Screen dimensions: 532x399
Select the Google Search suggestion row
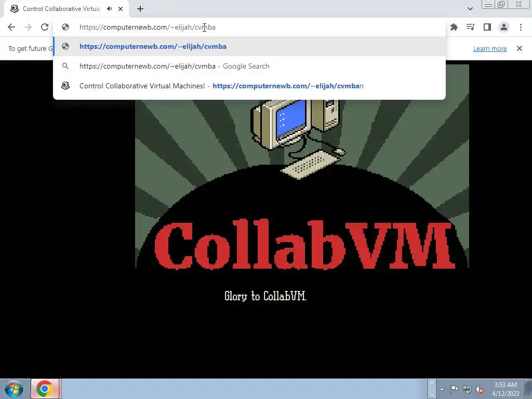[249, 66]
